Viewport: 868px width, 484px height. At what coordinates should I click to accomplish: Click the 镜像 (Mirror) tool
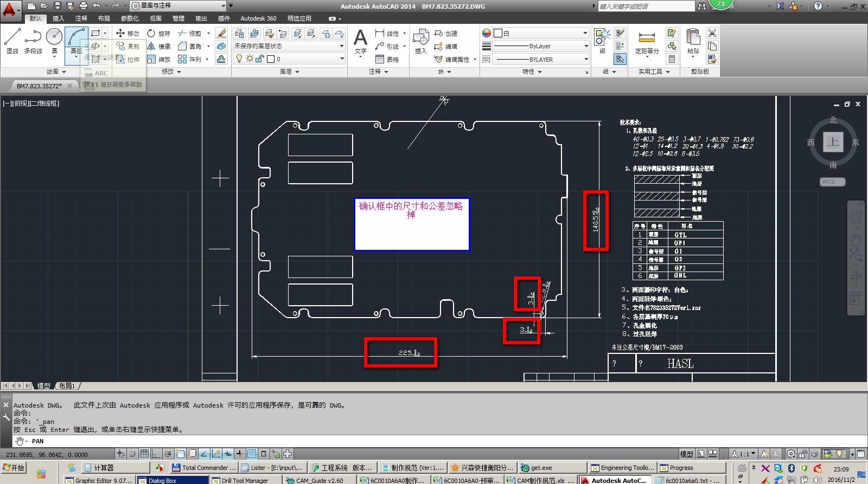pos(158,46)
